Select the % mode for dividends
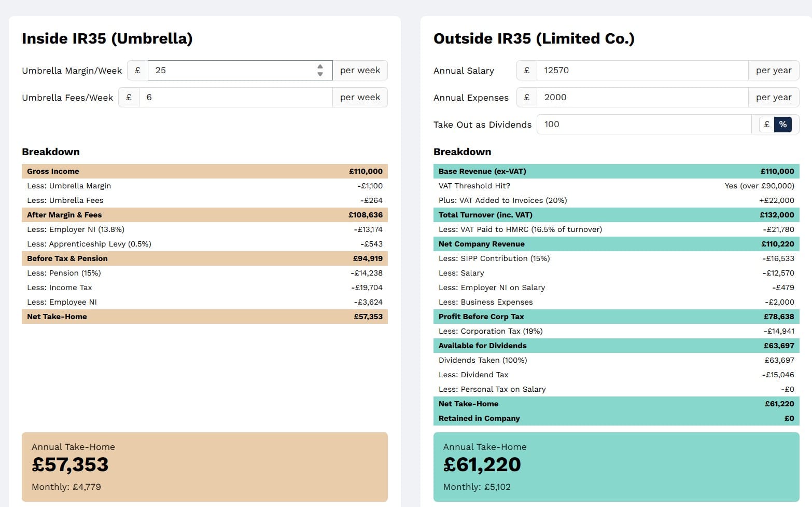Viewport: 812px width, 507px height. pyautogui.click(x=783, y=125)
